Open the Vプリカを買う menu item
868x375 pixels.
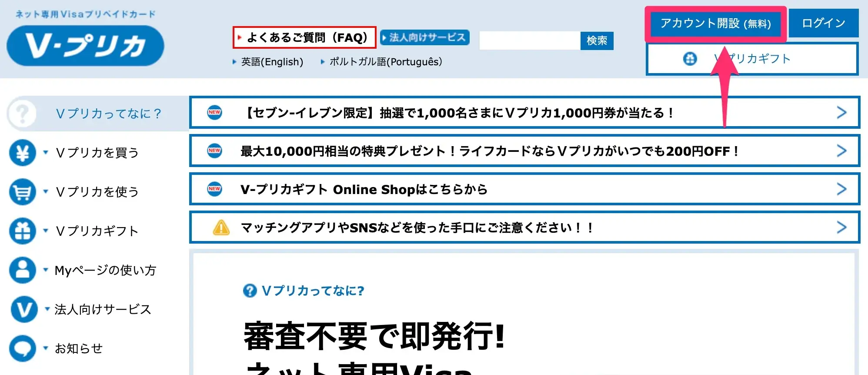tap(97, 153)
